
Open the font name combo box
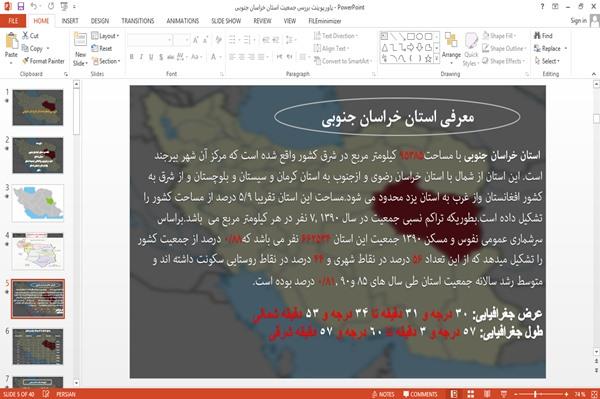(x=149, y=40)
